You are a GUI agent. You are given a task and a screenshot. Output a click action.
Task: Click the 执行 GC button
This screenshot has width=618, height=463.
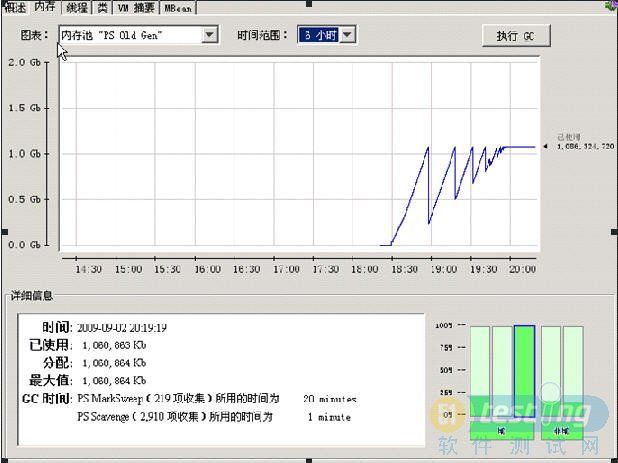tap(516, 36)
